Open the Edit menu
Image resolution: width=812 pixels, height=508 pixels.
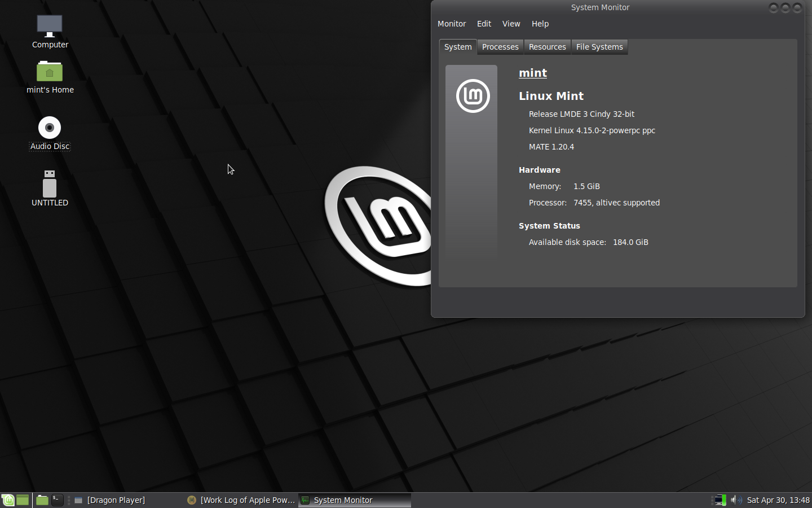(484, 24)
